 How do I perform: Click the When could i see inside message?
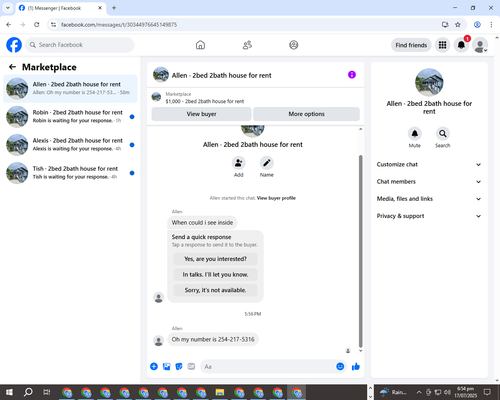click(x=202, y=223)
